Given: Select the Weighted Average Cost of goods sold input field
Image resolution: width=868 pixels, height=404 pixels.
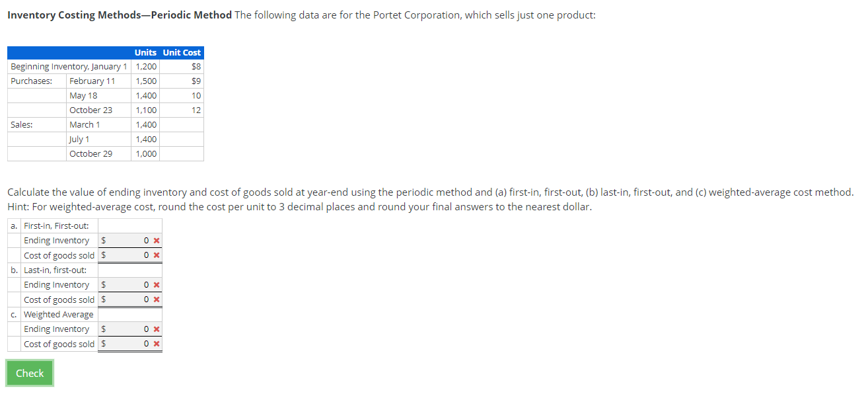Looking at the screenshot, I should coord(129,344).
